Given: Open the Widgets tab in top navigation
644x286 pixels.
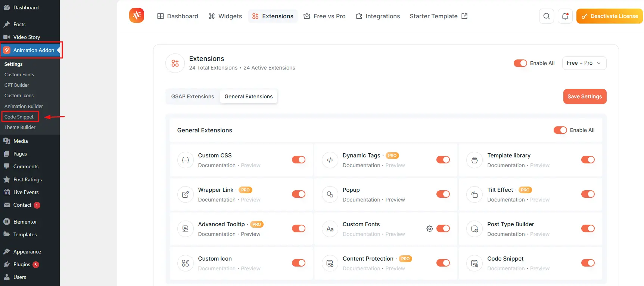Looking at the screenshot, I should 225,16.
